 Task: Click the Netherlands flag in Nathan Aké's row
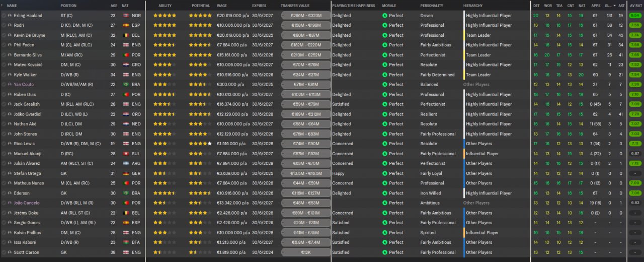coord(125,124)
